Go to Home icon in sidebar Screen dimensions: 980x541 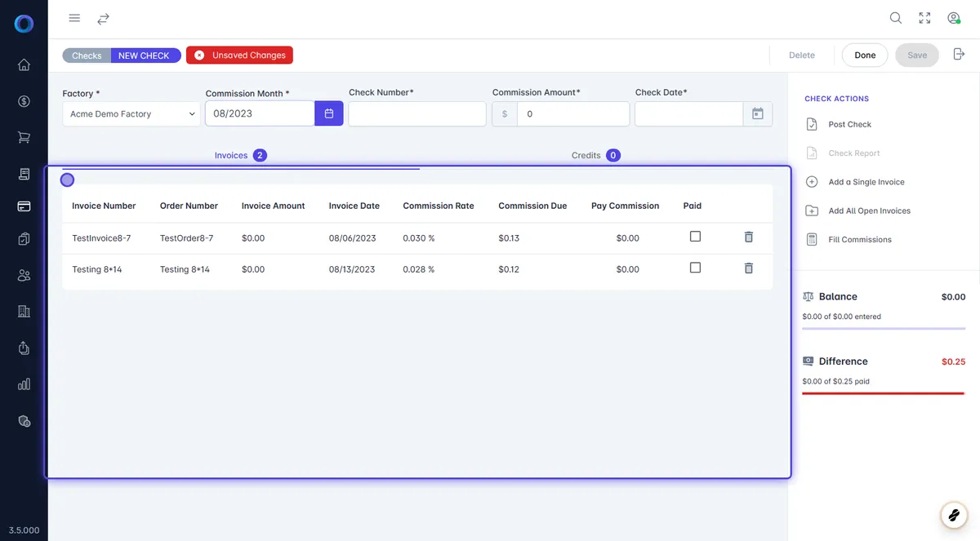pos(24,65)
